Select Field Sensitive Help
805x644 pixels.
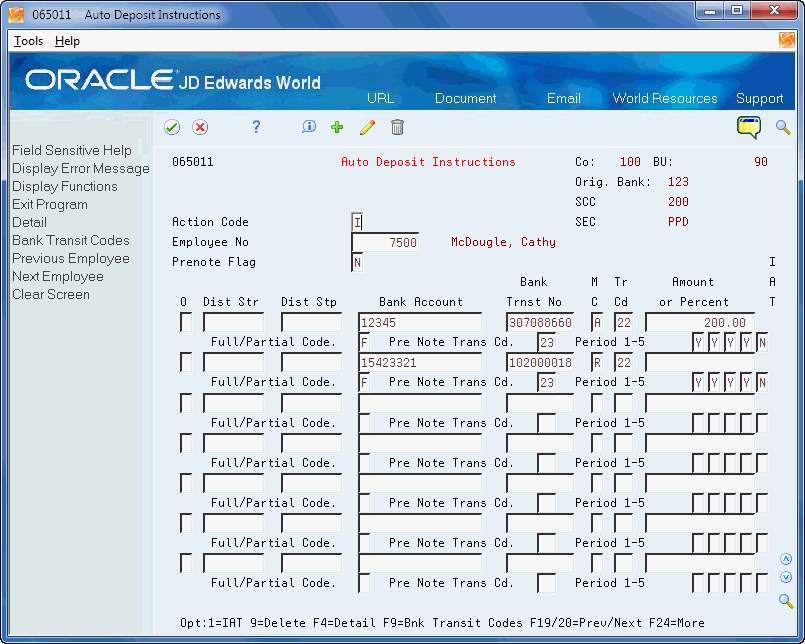[72, 150]
